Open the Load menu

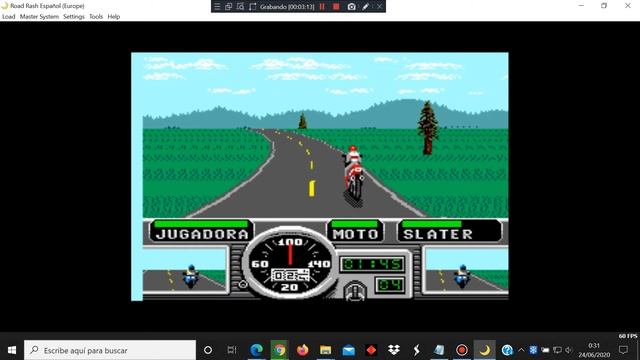pyautogui.click(x=9, y=17)
